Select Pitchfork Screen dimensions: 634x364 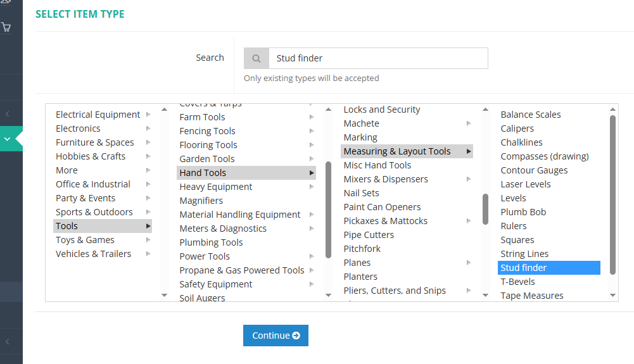pyautogui.click(x=362, y=248)
